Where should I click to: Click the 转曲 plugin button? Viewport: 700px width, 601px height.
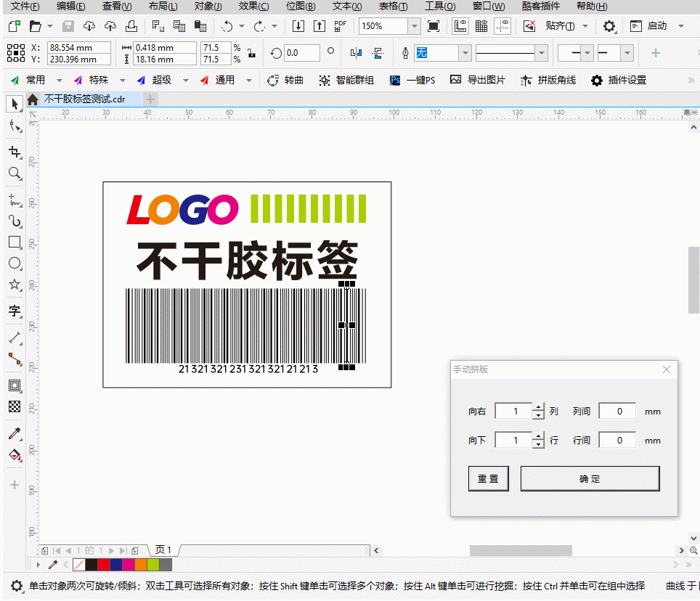[x=285, y=81]
